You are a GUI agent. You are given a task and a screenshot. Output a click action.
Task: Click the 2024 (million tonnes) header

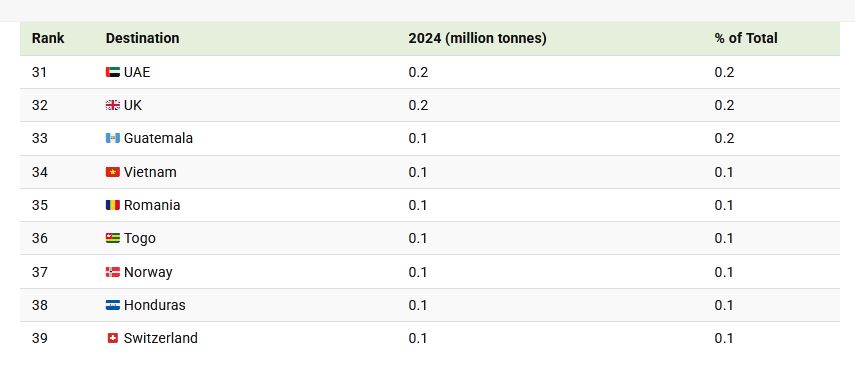(x=477, y=38)
